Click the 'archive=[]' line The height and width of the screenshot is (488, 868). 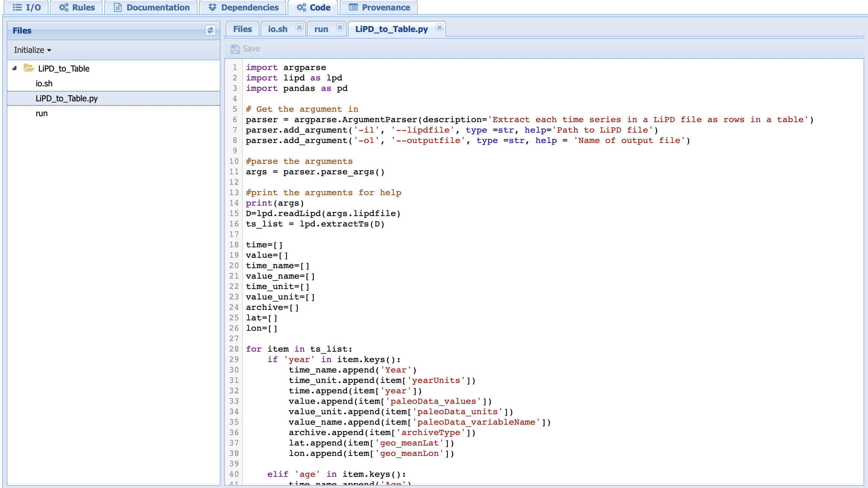272,307
